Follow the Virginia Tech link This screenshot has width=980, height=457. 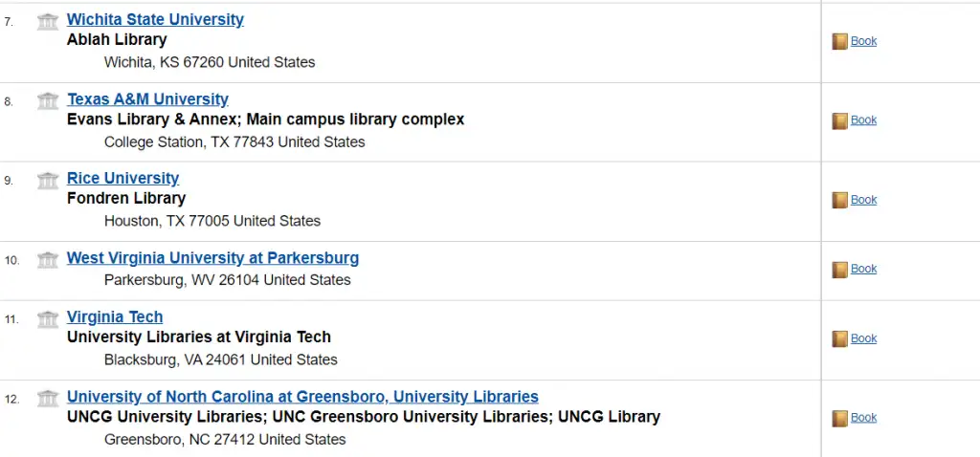point(115,317)
